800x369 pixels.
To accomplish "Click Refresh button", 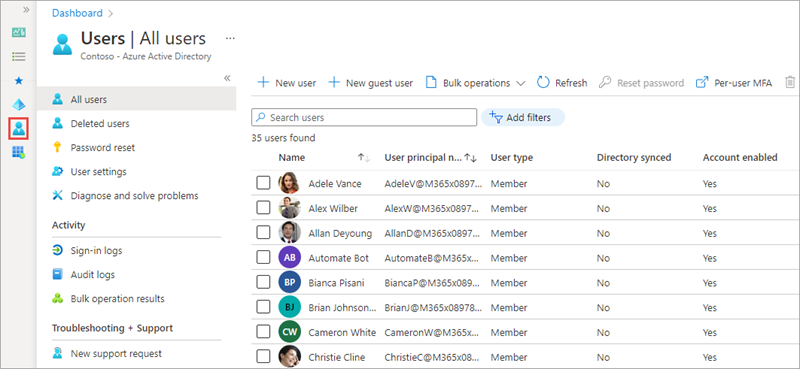I will click(x=562, y=83).
